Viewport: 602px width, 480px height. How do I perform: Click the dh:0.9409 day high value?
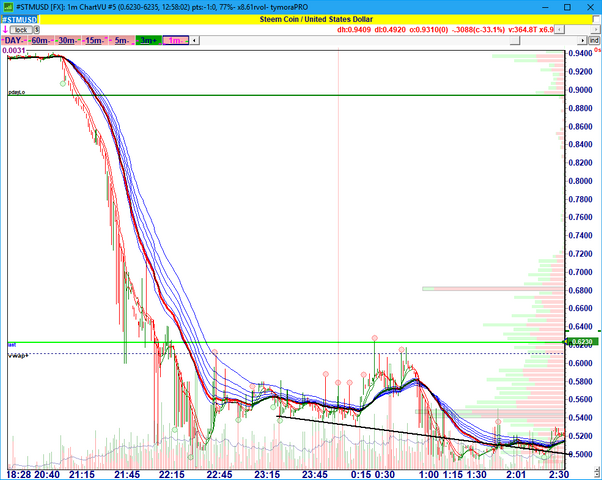pos(354,30)
